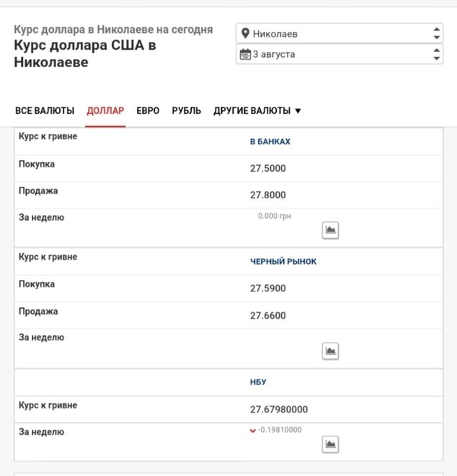Open the ЧЕРНЫЙ РЫНОК link
This screenshot has height=476, width=457.
(x=283, y=261)
